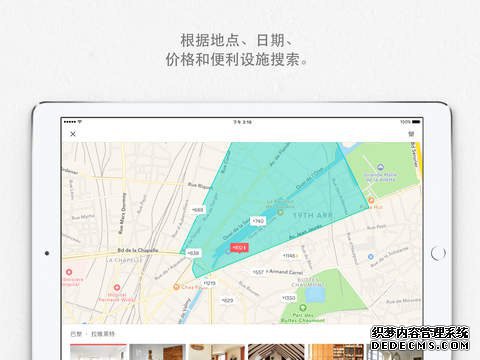Tap the 19TH ARR district label
The width and height of the screenshot is (480, 360).
point(313,216)
